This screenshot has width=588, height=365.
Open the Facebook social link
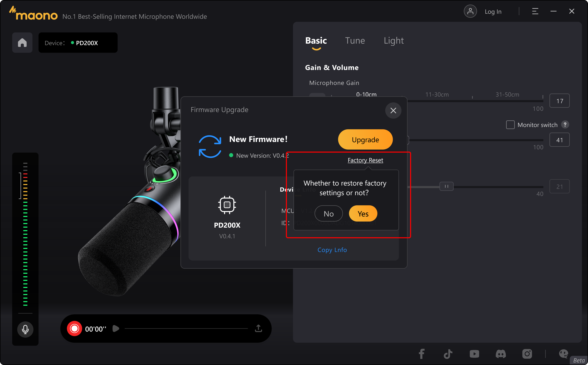[x=421, y=354]
